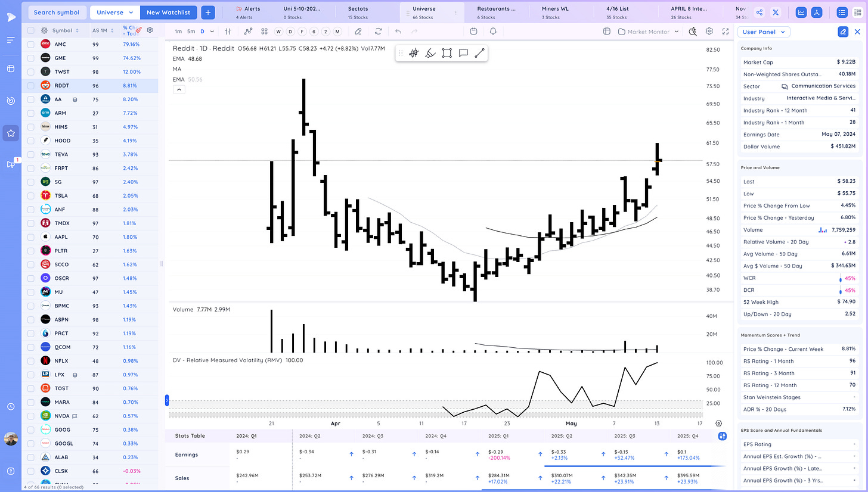Open the clock history icon in the sidebar
The width and height of the screenshot is (868, 492).
(11, 407)
